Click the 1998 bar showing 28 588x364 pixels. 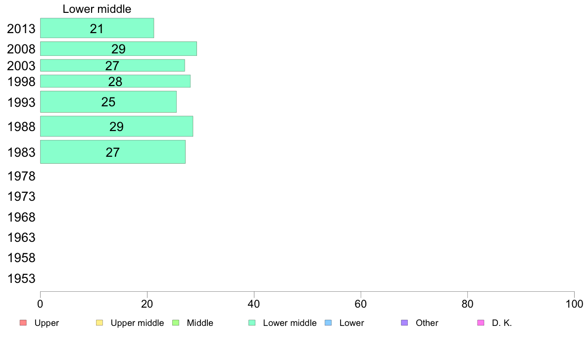point(115,81)
